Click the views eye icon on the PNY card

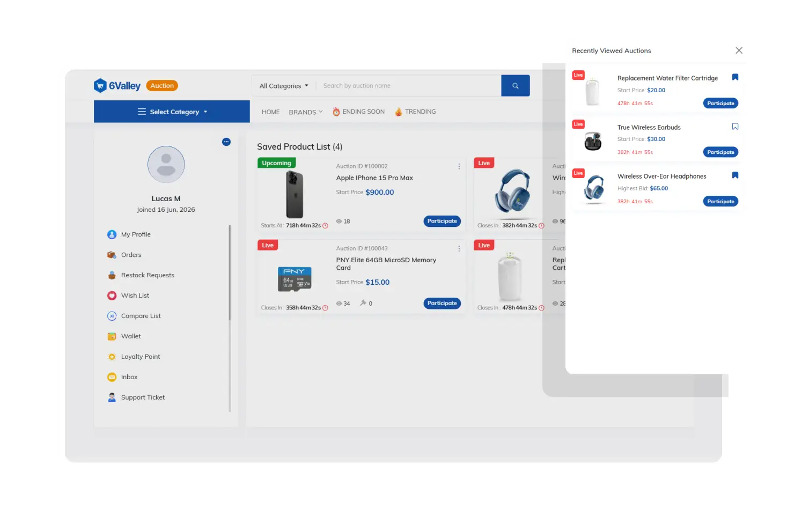coord(339,304)
